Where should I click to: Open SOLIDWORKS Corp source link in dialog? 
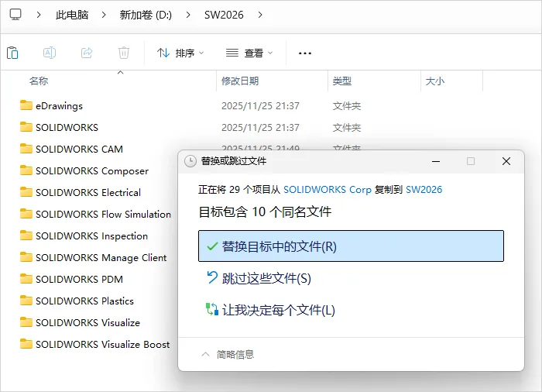click(328, 190)
